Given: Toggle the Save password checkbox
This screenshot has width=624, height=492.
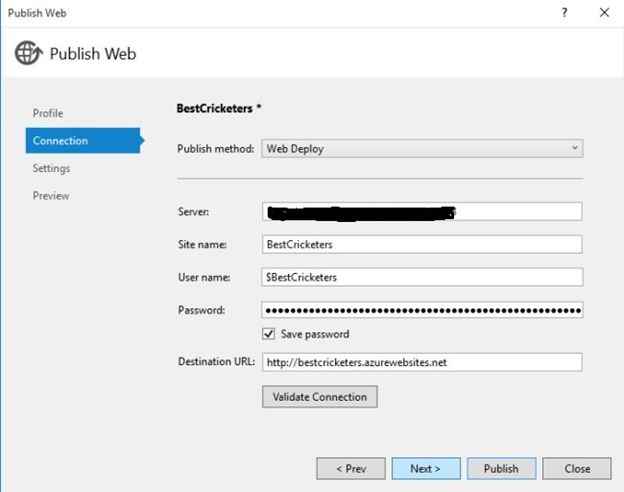Looking at the screenshot, I should [x=269, y=334].
